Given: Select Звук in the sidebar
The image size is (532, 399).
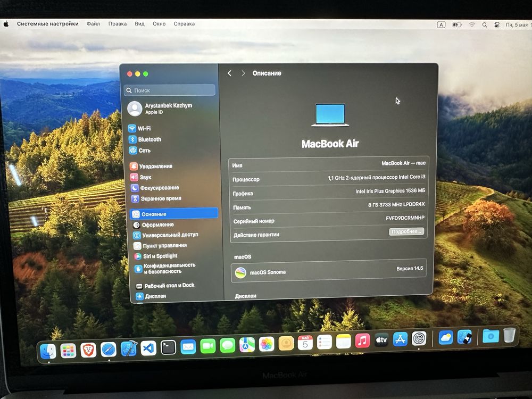Looking at the screenshot, I should (x=141, y=177).
